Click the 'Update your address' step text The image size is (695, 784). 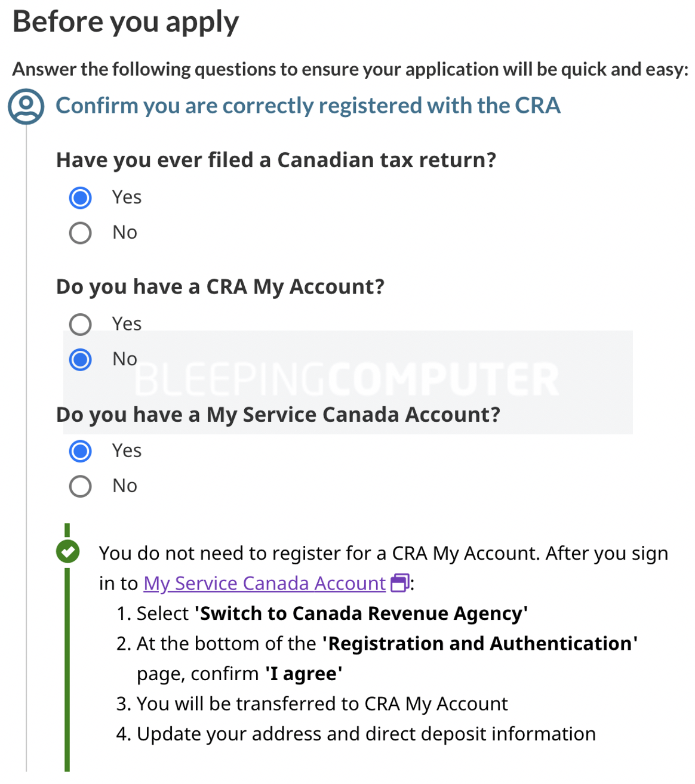tap(366, 734)
